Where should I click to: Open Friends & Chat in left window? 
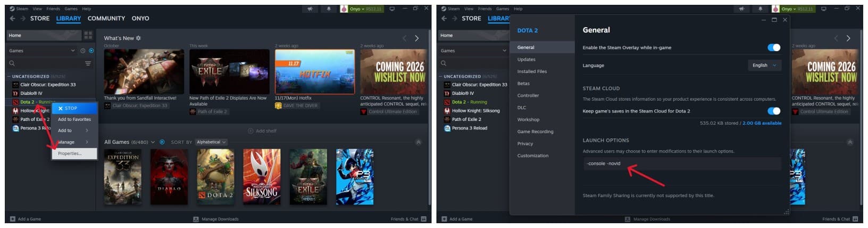408,219
